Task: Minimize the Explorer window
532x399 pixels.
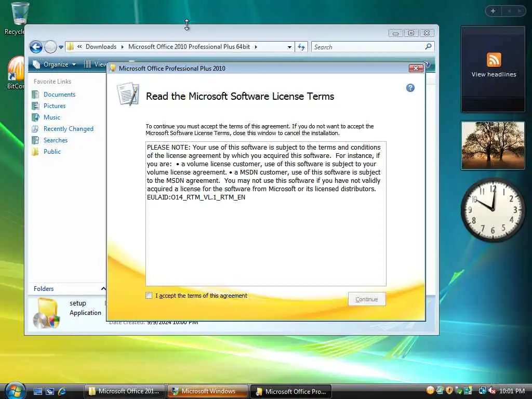Action: coord(395,33)
